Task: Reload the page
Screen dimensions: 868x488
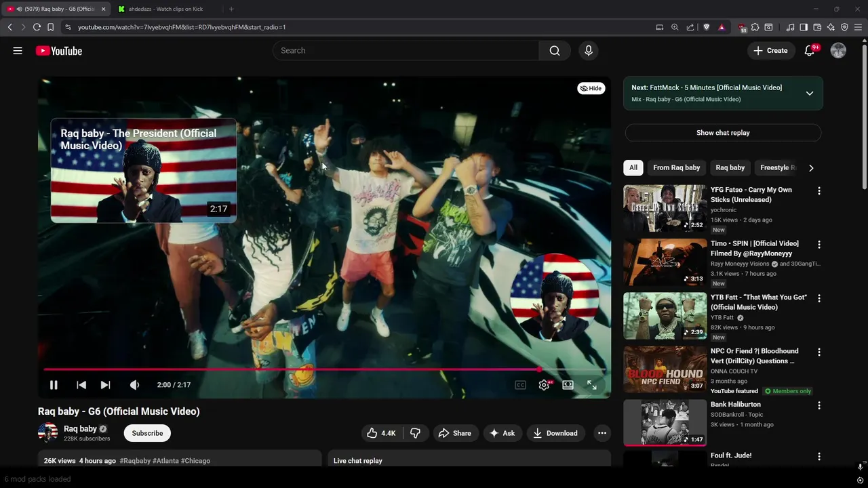Action: tap(37, 27)
